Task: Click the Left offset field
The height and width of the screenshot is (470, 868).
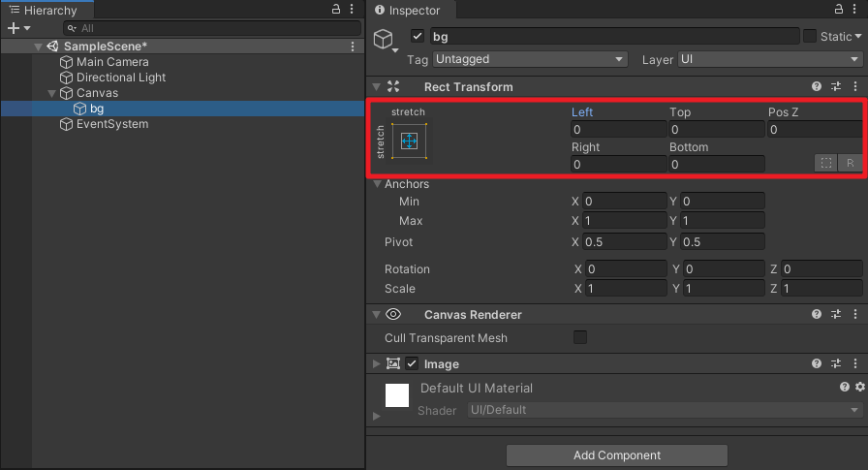Action: [x=618, y=130]
